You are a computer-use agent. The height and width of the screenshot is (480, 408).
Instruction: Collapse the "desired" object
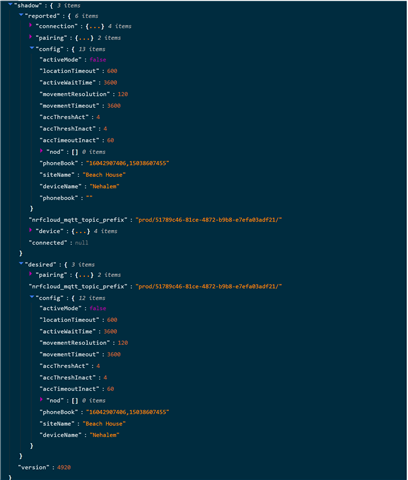(x=21, y=263)
